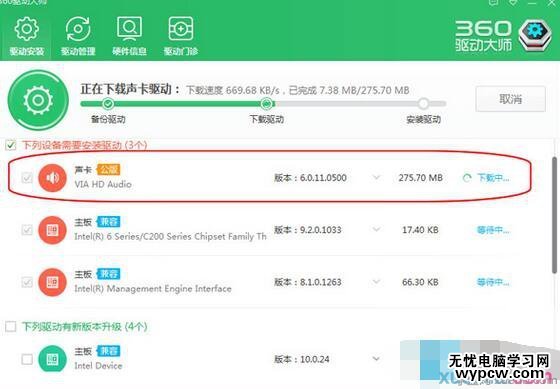Click the spinning download indicator icon
This screenshot has width=560, height=389.
(x=467, y=178)
